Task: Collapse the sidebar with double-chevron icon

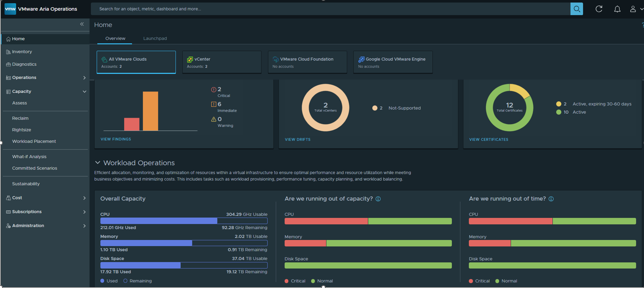Action: 82,24
